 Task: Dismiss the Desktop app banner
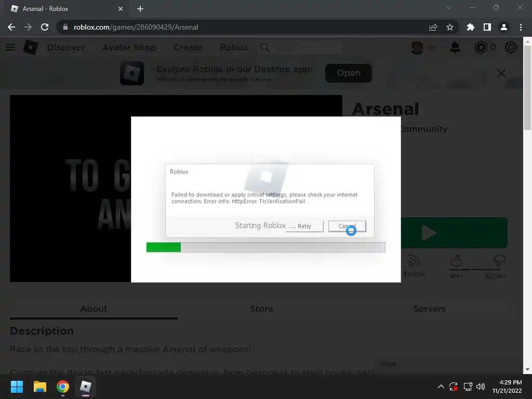501,73
